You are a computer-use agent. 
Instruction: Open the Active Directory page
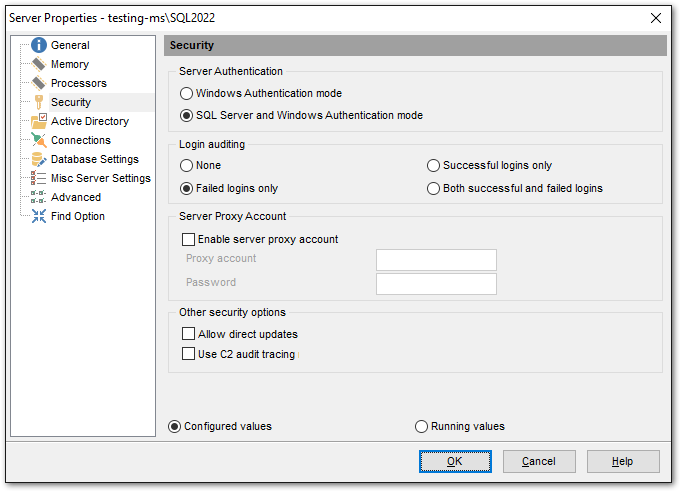[90, 121]
